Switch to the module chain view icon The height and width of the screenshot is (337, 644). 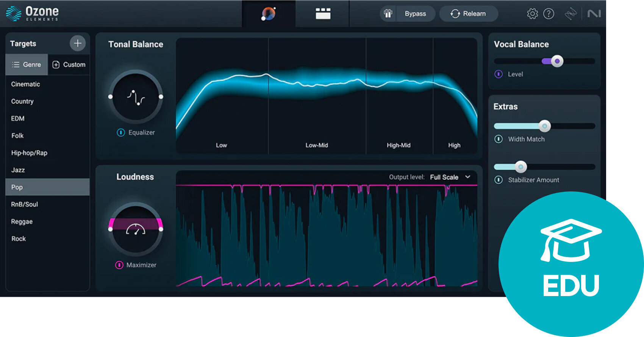(323, 14)
